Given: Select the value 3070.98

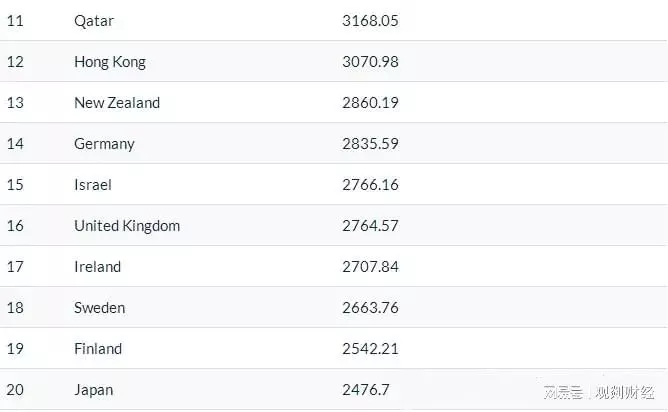Looking at the screenshot, I should [370, 61].
